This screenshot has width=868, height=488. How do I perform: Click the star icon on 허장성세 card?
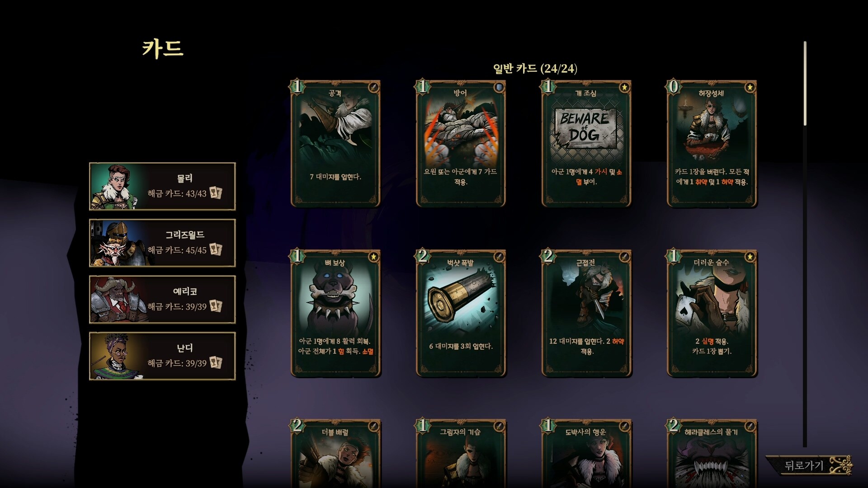point(750,87)
